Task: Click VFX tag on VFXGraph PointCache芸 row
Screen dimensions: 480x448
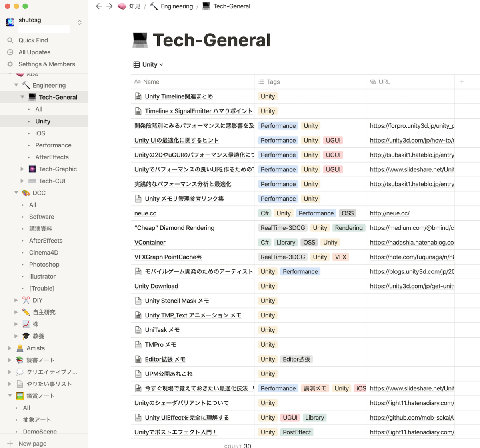Action: (341, 257)
